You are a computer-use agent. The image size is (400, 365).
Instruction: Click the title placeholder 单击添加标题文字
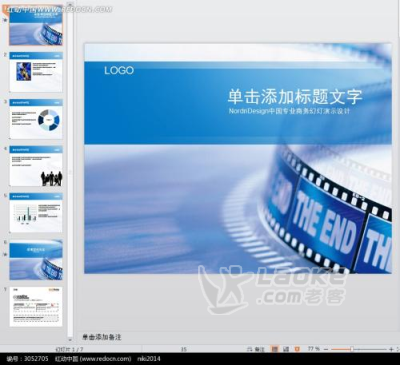coord(295,97)
